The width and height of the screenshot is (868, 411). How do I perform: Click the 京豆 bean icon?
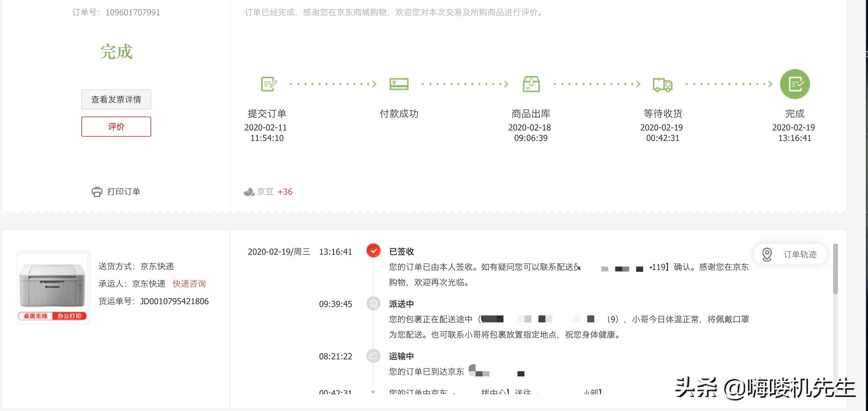[x=249, y=192]
